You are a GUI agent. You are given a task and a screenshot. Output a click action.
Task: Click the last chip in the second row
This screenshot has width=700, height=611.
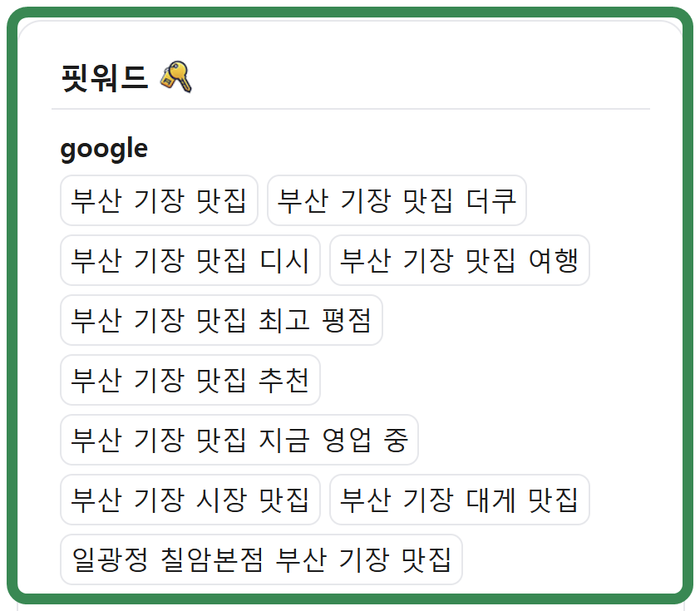pyautogui.click(x=460, y=260)
